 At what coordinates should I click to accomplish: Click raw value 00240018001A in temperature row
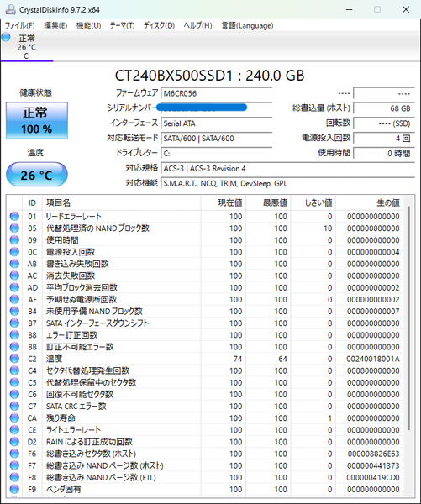pyautogui.click(x=373, y=359)
